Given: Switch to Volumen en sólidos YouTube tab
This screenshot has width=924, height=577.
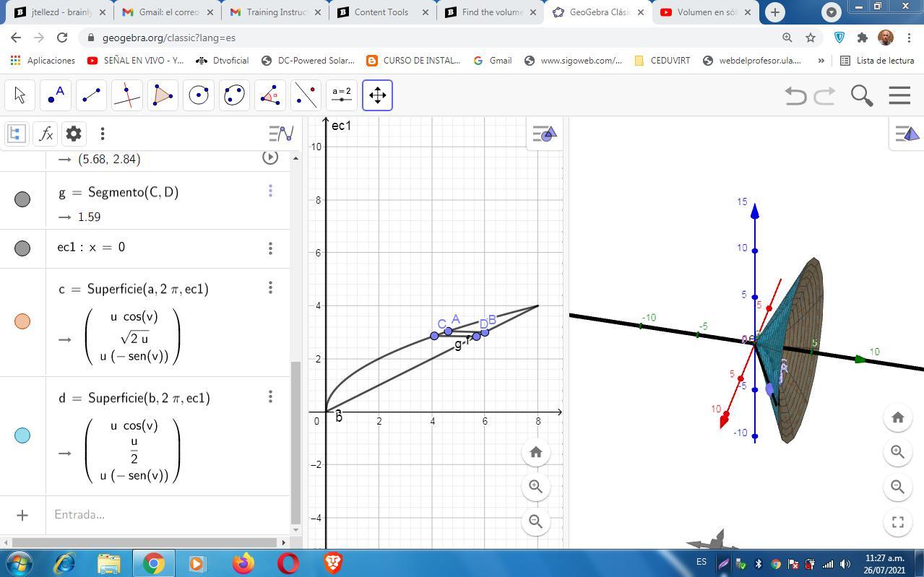Looking at the screenshot, I should click(x=705, y=12).
